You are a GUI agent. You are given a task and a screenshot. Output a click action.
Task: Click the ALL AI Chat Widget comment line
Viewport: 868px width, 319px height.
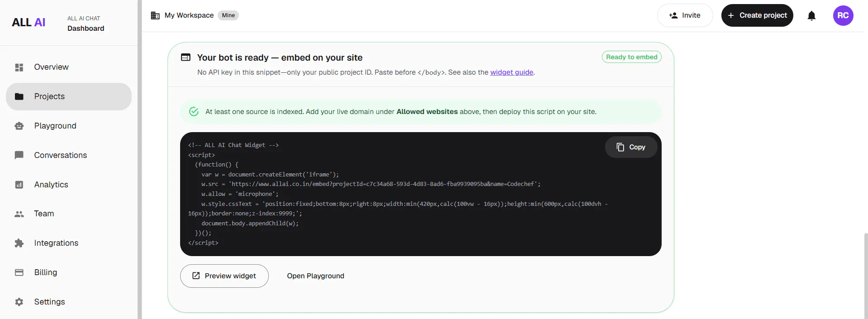(x=233, y=145)
